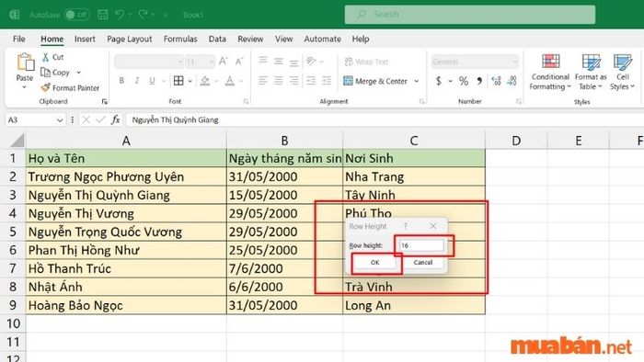Close the Row Height dialog
Screen dimensions: 644x362
433,226
